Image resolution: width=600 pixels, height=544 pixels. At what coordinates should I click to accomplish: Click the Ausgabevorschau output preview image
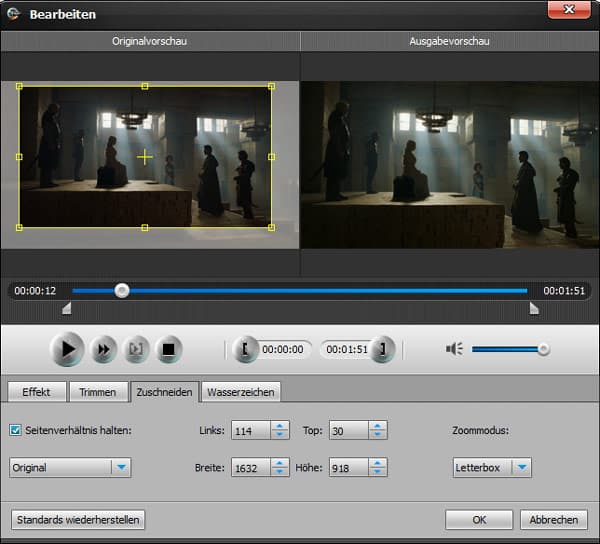[450, 165]
